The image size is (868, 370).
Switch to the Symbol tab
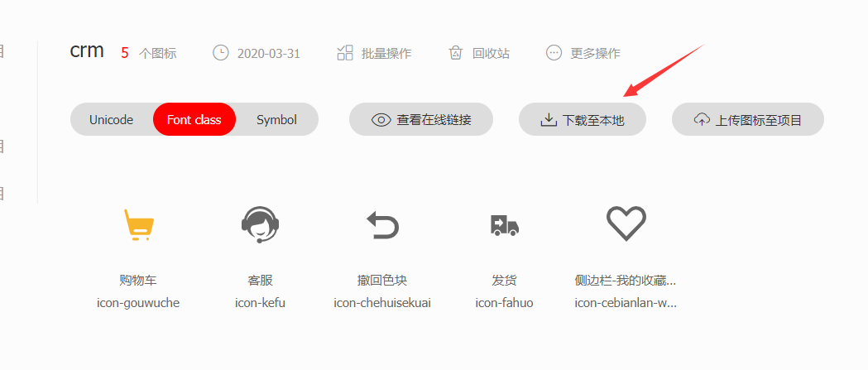(277, 120)
